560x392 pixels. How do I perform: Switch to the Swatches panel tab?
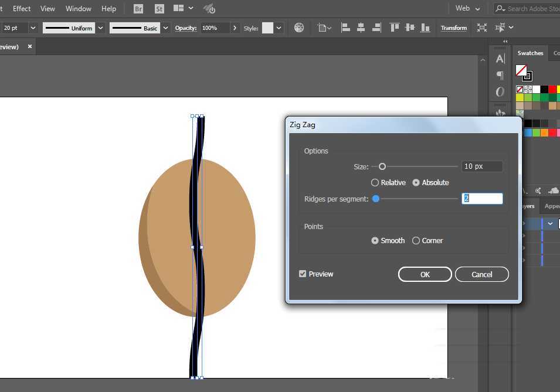[530, 53]
